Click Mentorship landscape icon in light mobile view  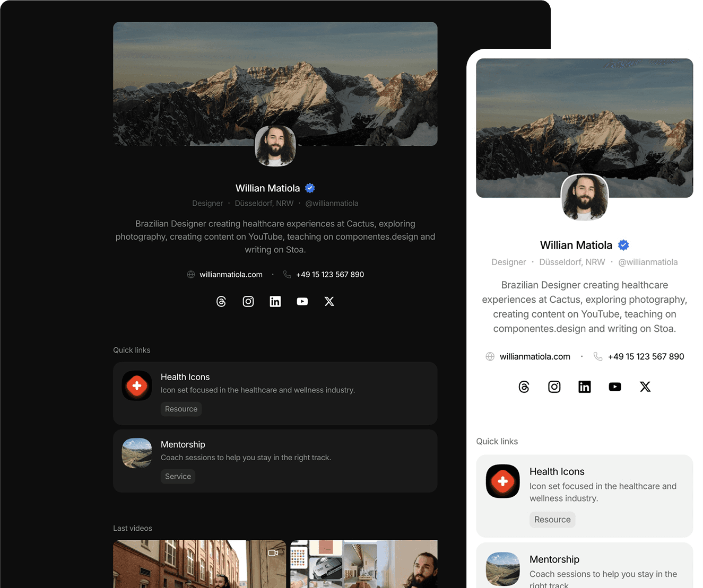[503, 569]
